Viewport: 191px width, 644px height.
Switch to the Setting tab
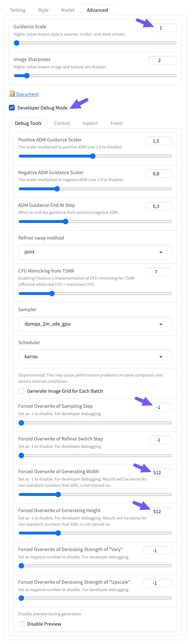click(x=18, y=10)
